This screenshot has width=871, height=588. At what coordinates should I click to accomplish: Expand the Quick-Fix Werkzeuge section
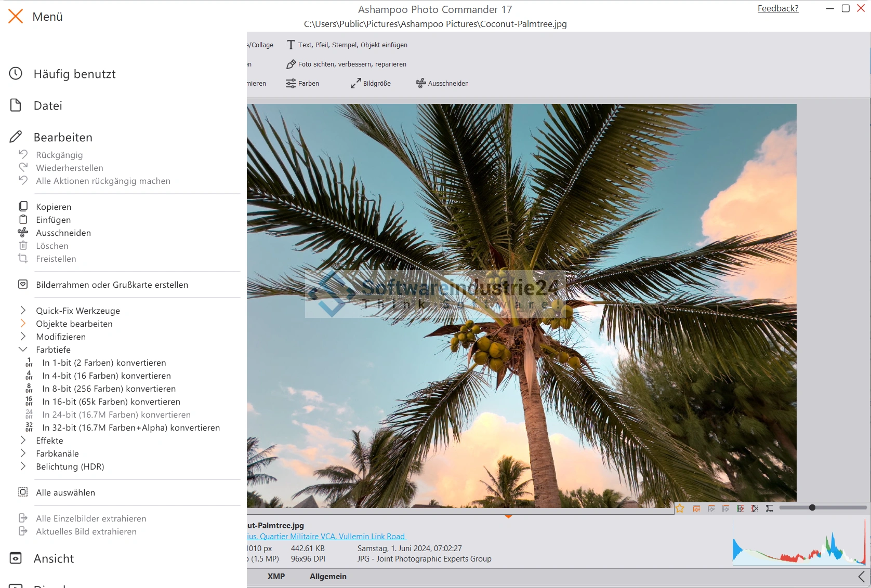[x=23, y=310]
